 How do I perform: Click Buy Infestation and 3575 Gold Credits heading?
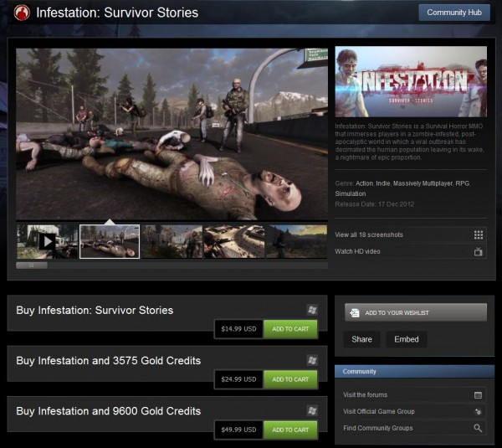109,361
